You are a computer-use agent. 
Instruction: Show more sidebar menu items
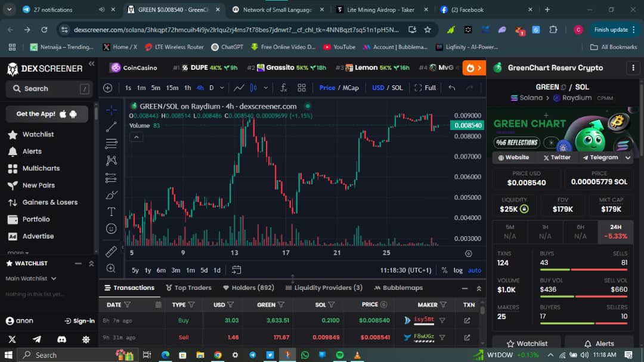[x=18, y=253]
